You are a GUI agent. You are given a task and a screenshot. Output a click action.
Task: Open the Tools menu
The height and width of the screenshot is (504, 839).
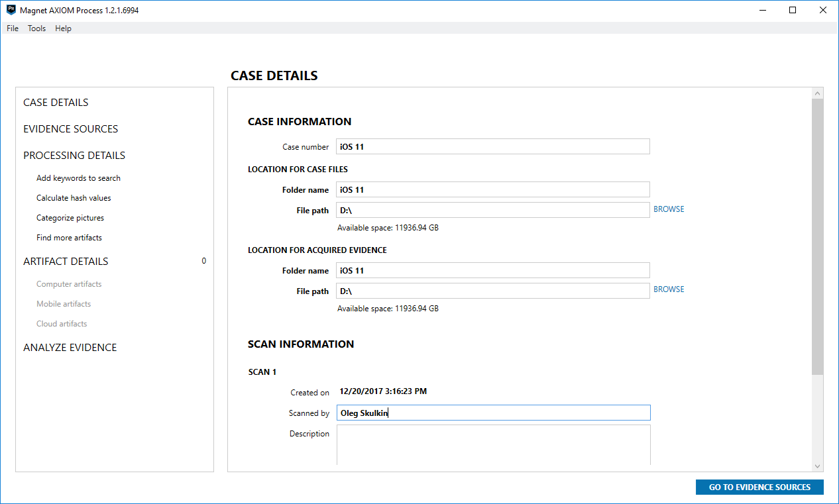pos(36,28)
